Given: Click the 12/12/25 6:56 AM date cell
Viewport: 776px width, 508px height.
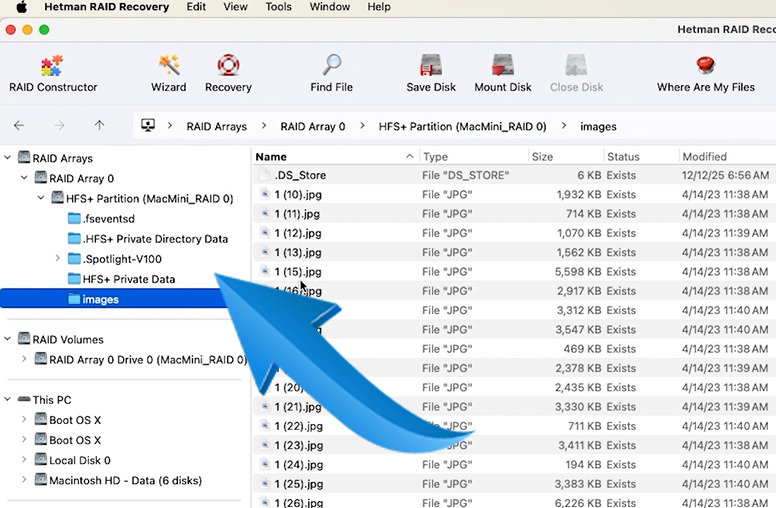Looking at the screenshot, I should click(725, 175).
